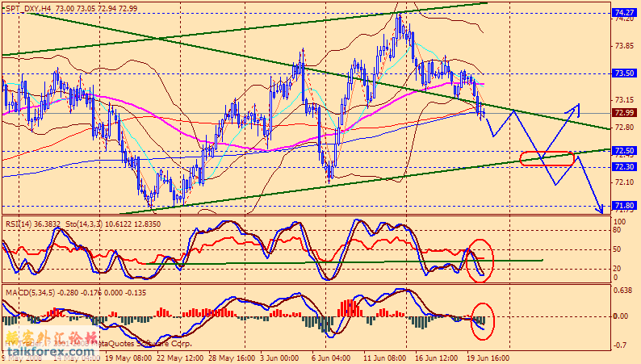Click the 0.00 value on the MACD scale
641x364 pixels.
pyautogui.click(x=621, y=316)
